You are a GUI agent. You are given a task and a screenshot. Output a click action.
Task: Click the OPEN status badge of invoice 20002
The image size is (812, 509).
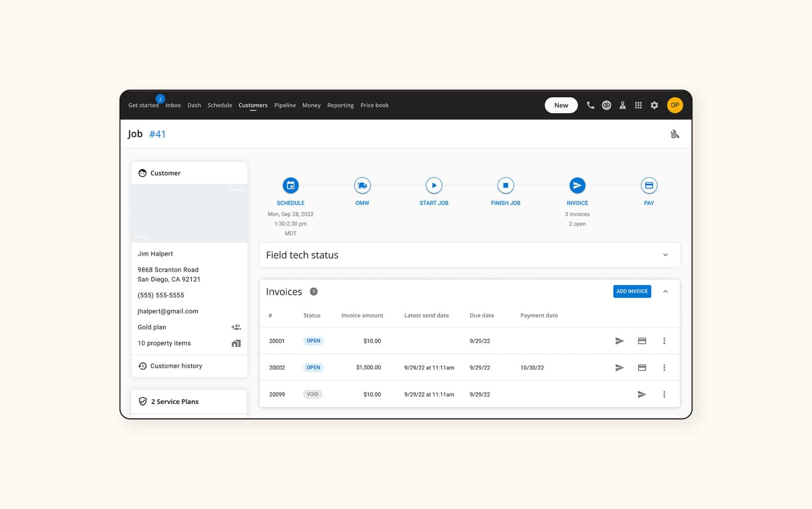click(x=313, y=367)
